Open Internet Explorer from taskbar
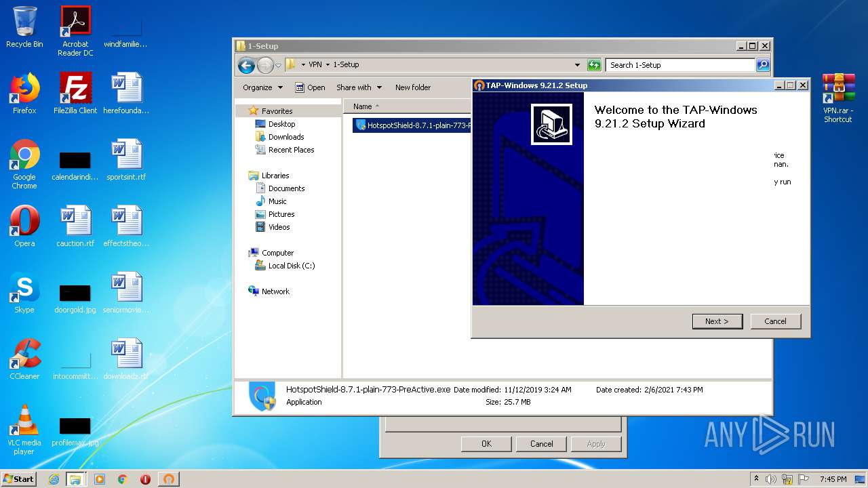 [54, 479]
